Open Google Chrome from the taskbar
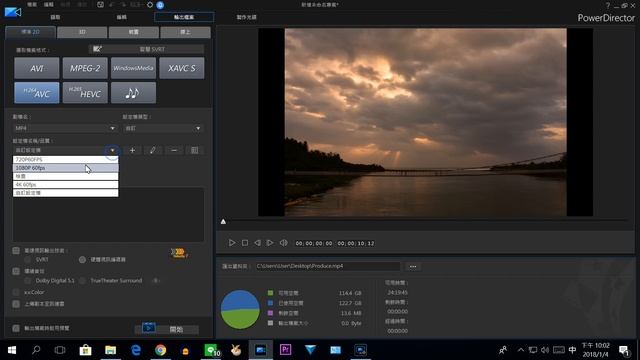The height and width of the screenshot is (360, 640). 160,350
